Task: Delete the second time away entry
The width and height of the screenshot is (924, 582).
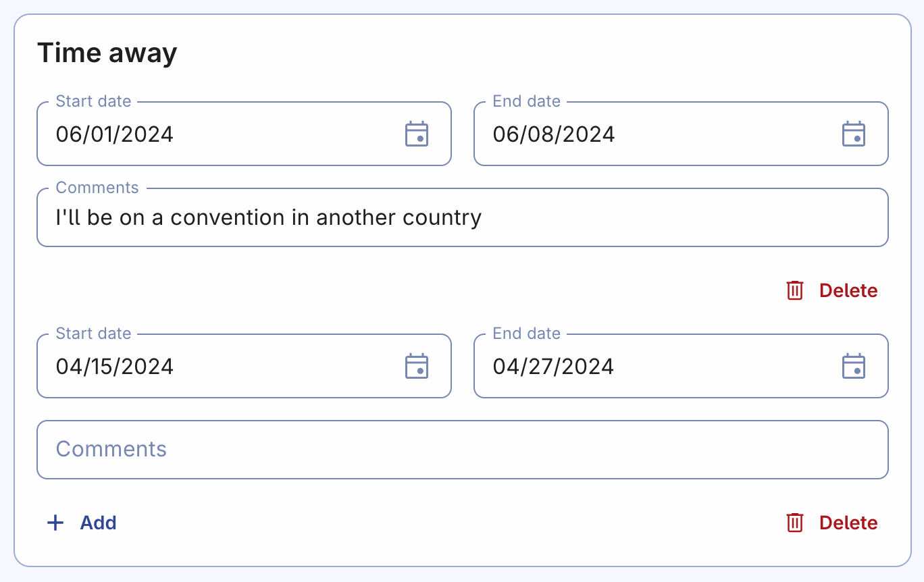Action: (x=848, y=523)
